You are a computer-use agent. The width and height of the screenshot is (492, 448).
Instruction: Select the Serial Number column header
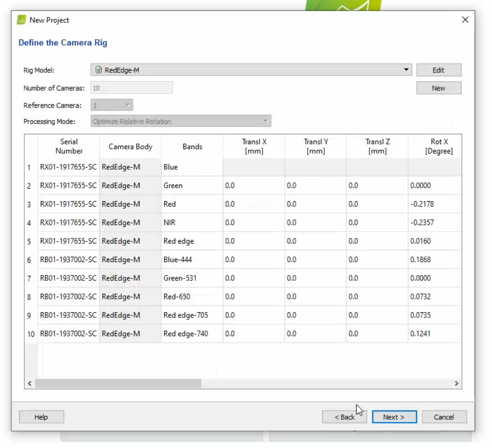tap(69, 146)
